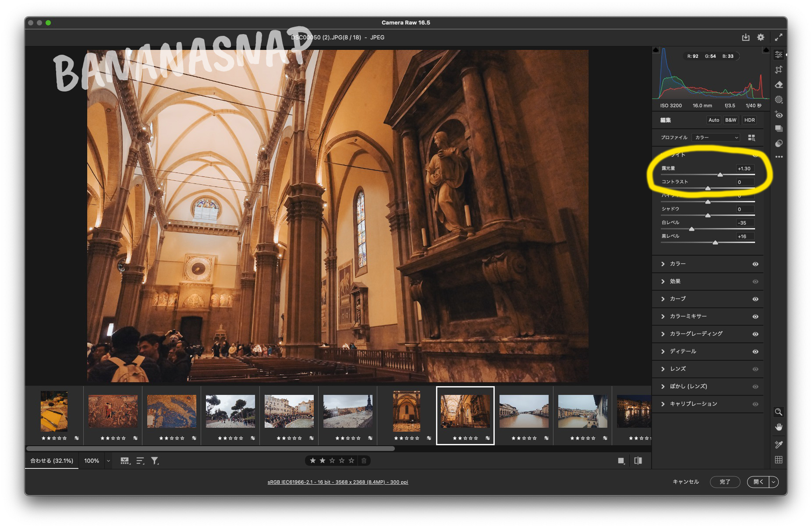Open workflow options link sRGB IEC61966-2.1

click(338, 482)
